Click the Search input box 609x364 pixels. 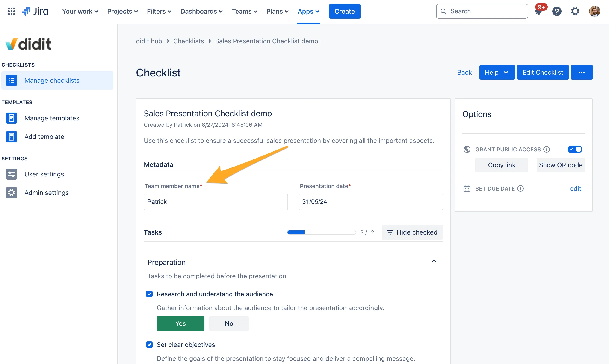482,11
